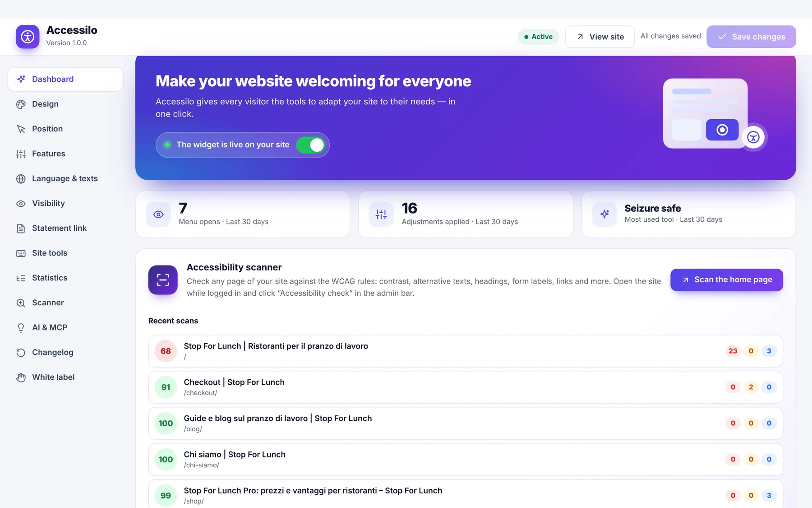Open the Guide e blog scan result
Screen dimensions: 812x508
coord(466,424)
